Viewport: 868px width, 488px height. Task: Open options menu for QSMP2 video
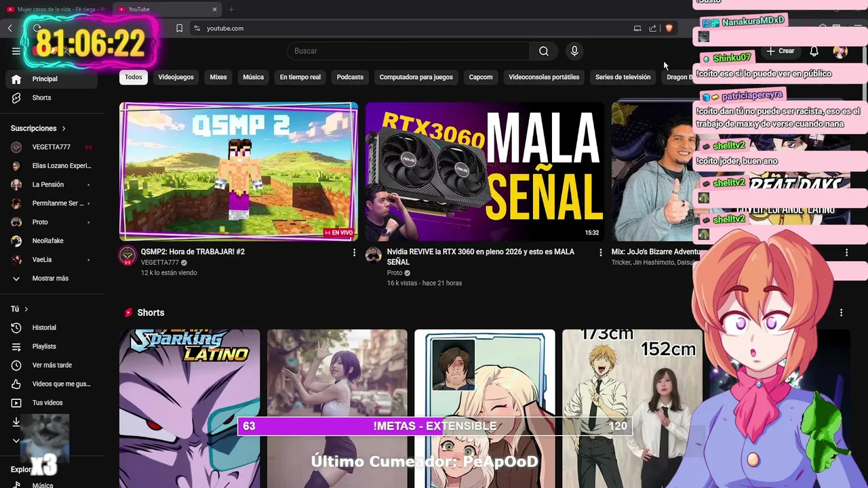354,252
